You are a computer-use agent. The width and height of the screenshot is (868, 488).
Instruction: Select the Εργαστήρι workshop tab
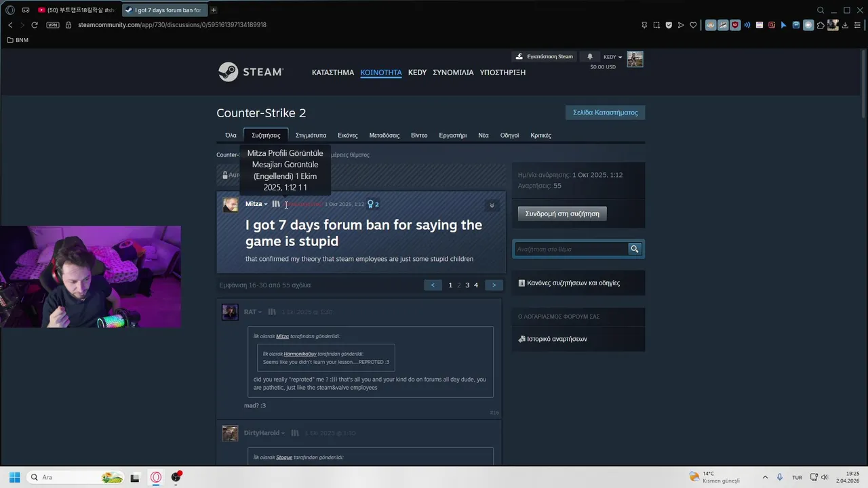pyautogui.click(x=453, y=136)
